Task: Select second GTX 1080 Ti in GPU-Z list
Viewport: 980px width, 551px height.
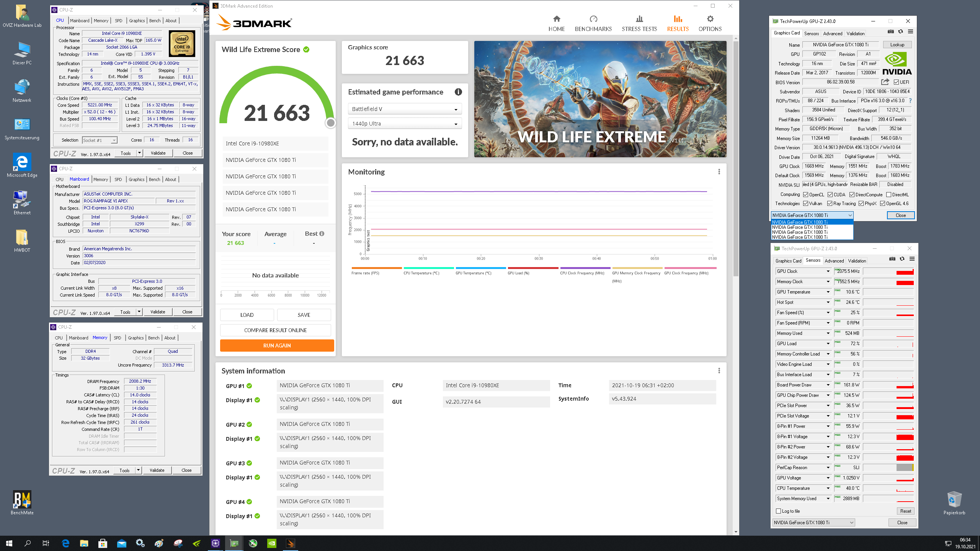Action: [812, 227]
